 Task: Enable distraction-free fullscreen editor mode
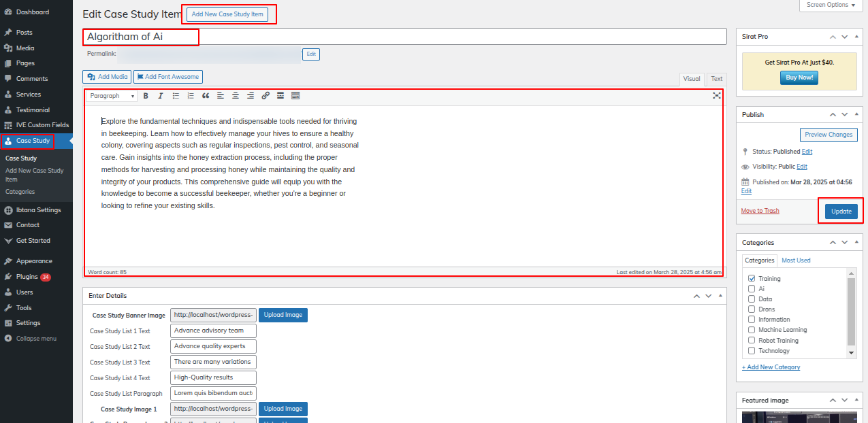point(716,96)
